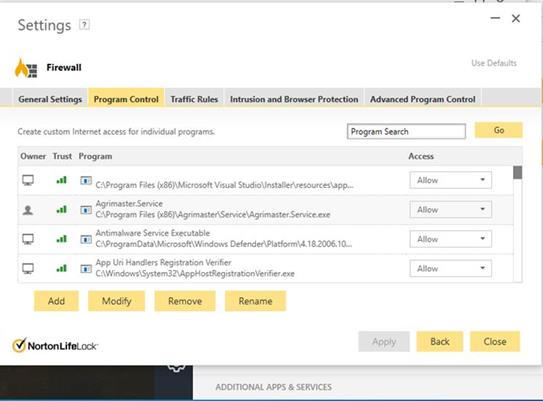Open Access dropdown for Antimalware Service Executable

tap(450, 239)
